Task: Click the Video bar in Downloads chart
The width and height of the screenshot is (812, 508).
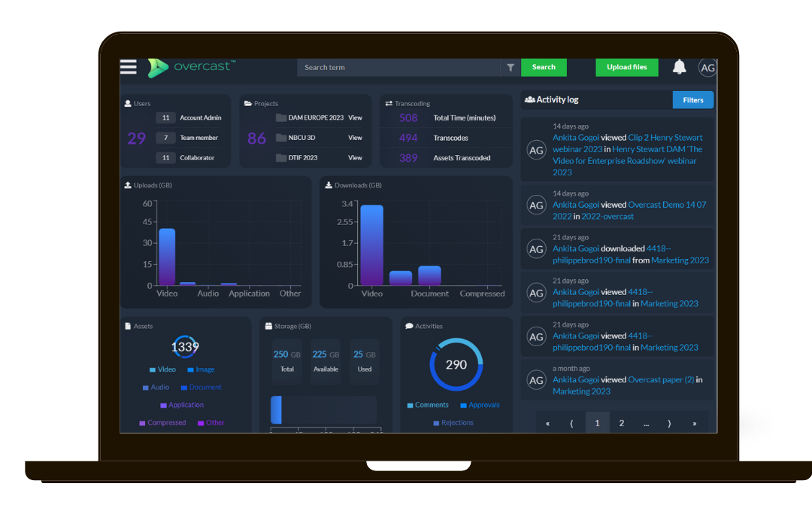Action: coord(372,245)
